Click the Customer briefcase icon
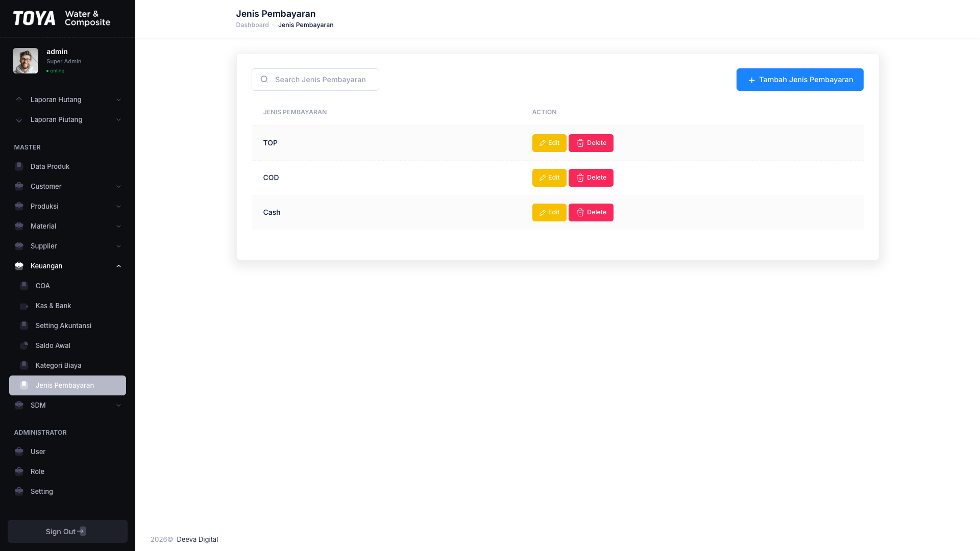980x551 pixels. [19, 186]
